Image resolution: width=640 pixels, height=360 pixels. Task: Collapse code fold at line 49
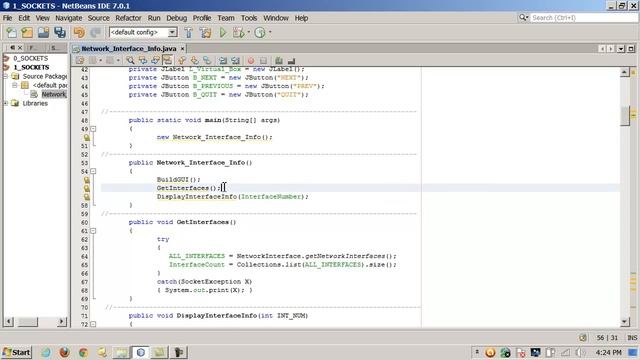[93, 129]
